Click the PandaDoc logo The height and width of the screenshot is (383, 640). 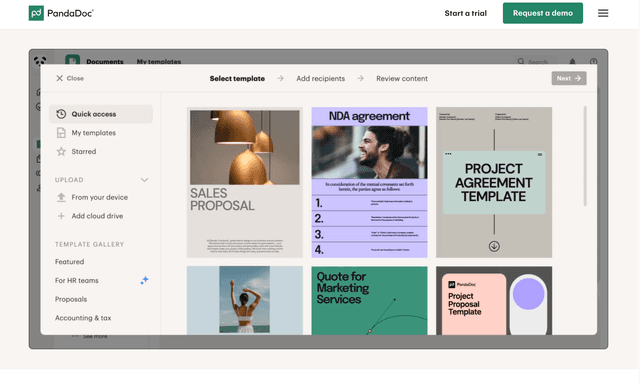(61, 13)
